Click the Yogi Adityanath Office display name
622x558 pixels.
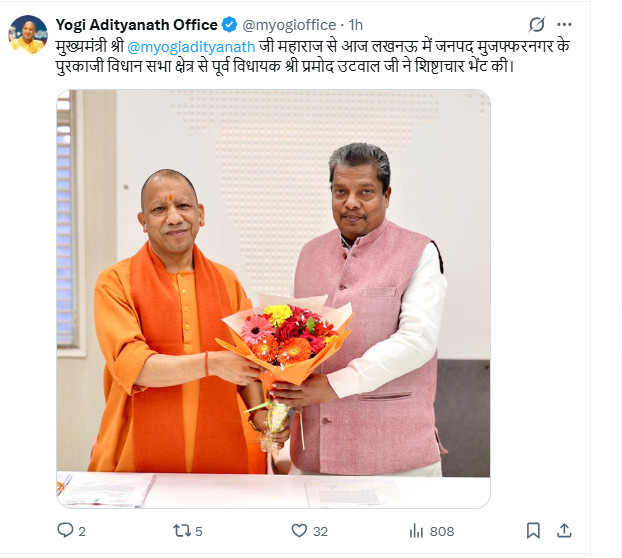[136, 25]
